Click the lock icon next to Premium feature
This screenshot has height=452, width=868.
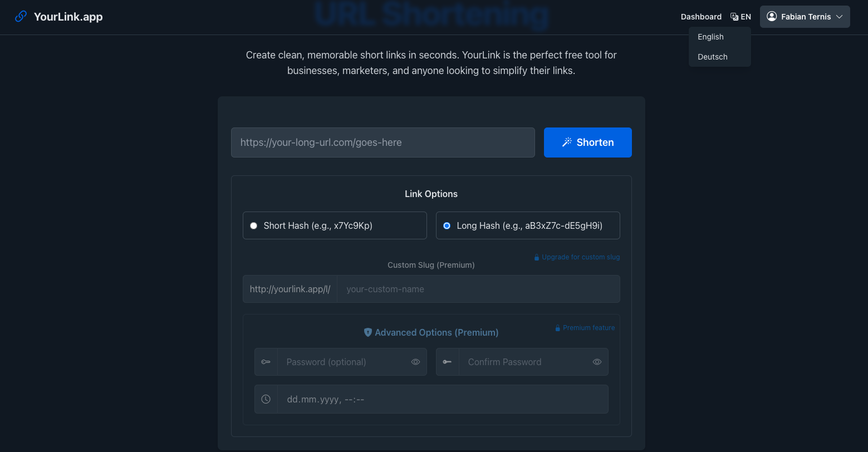click(557, 328)
